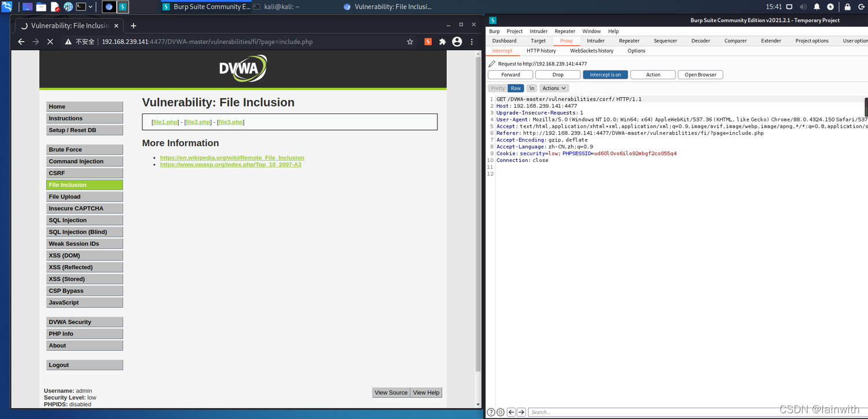
Task: Click the power manager lightning tray icon
Action: click(830, 7)
